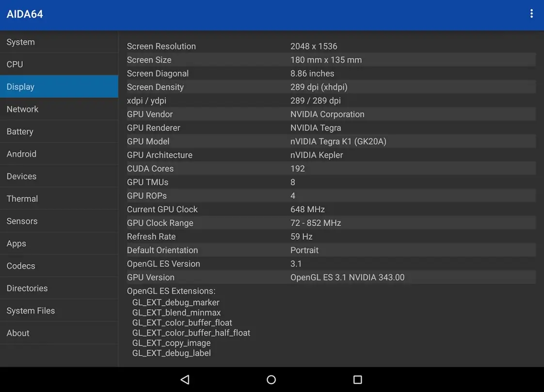
Task: Open the Network section
Action: pos(59,109)
